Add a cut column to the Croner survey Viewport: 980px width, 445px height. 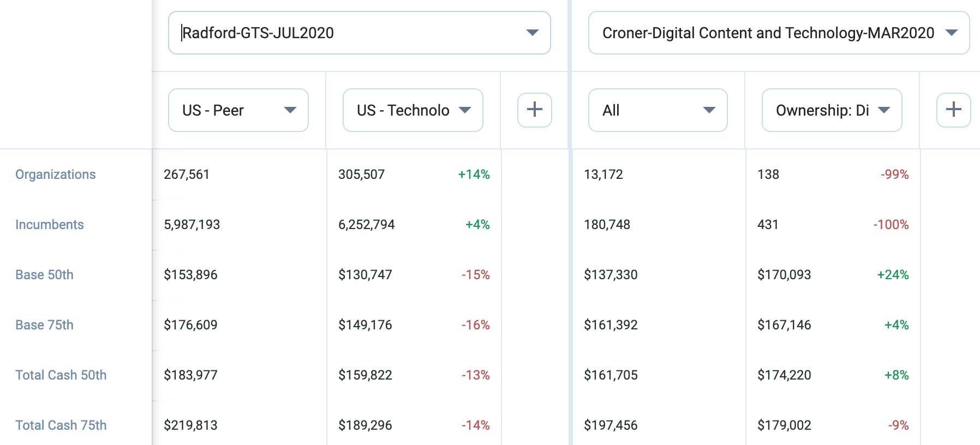953,110
